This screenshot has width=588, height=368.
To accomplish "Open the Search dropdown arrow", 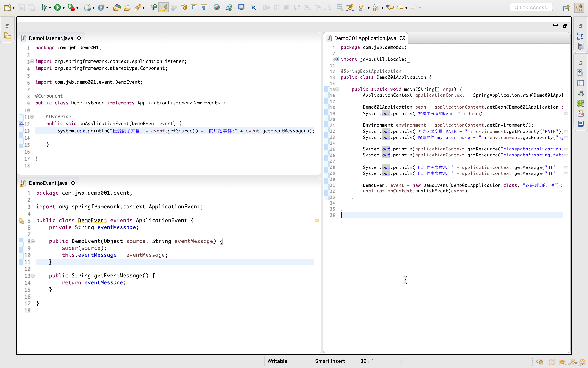I will (x=144, y=8).
